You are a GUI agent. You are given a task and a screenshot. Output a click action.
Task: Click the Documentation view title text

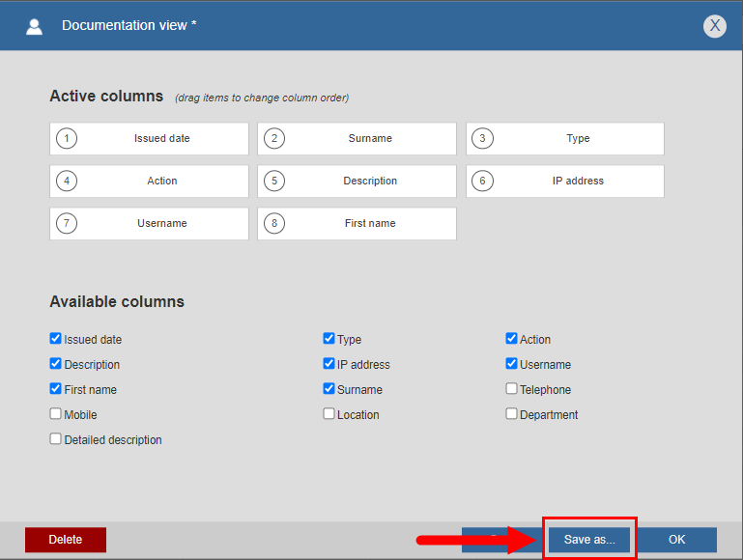tap(129, 25)
